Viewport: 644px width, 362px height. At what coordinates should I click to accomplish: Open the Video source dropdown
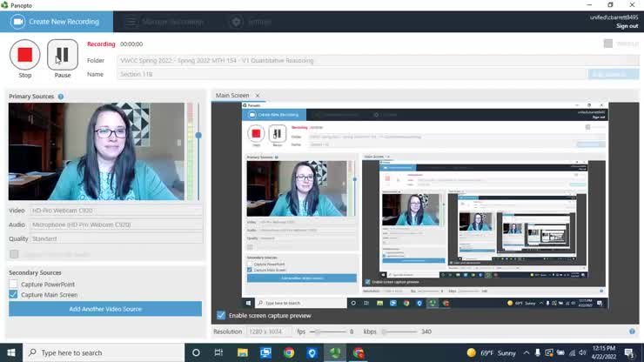pyautogui.click(x=117, y=211)
